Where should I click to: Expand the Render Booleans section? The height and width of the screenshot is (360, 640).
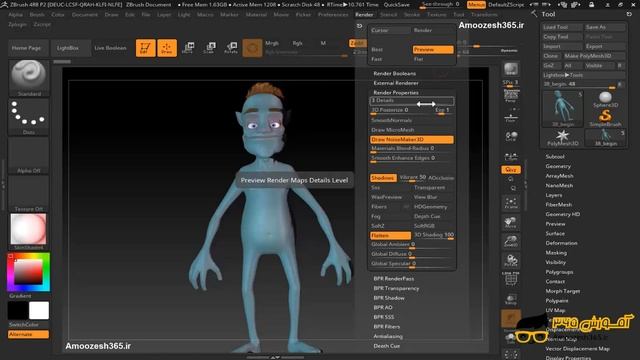coord(394,73)
